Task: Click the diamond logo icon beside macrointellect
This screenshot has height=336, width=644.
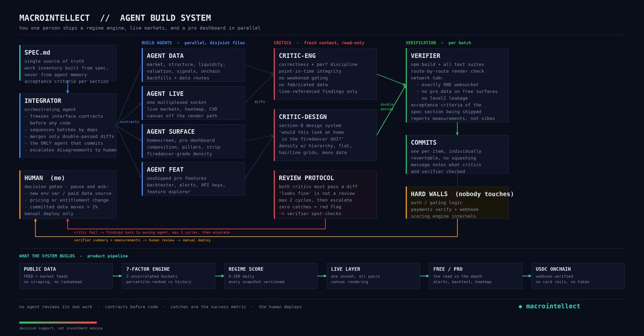Action: [520, 307]
